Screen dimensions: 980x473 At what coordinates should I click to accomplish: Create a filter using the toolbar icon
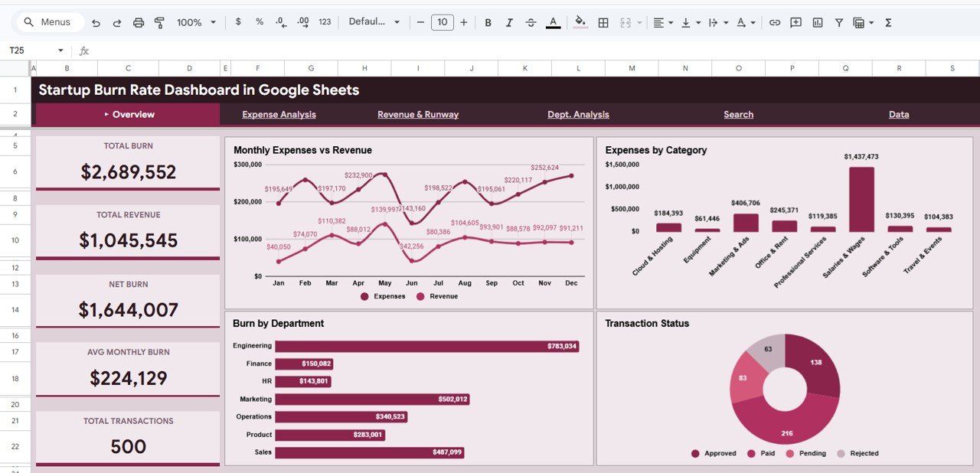[x=838, y=22]
